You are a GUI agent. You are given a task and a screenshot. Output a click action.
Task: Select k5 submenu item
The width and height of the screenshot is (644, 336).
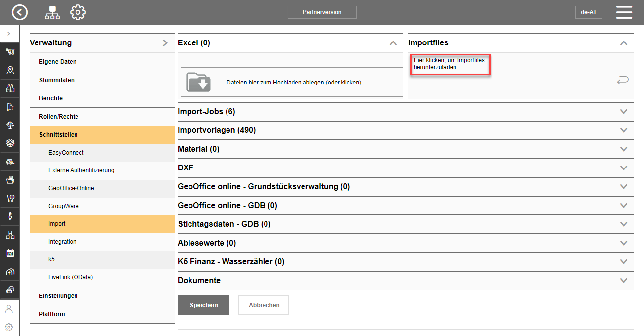tap(102, 259)
